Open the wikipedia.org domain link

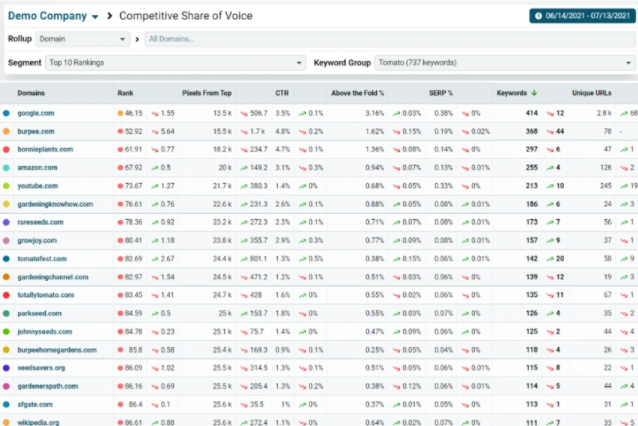(38, 422)
